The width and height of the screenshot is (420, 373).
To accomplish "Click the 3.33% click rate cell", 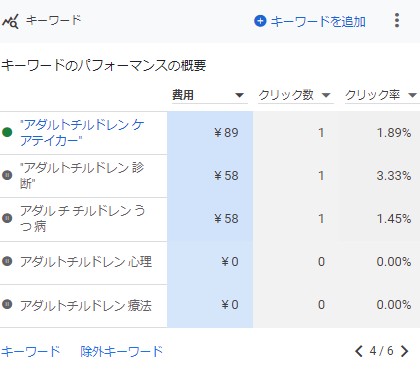I will pyautogui.click(x=380, y=176).
